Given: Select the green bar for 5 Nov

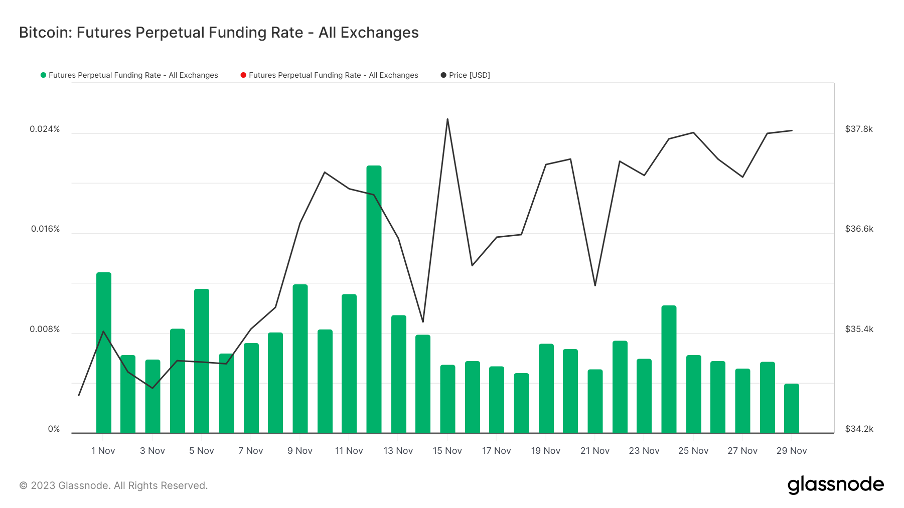Looking at the screenshot, I should [201, 360].
